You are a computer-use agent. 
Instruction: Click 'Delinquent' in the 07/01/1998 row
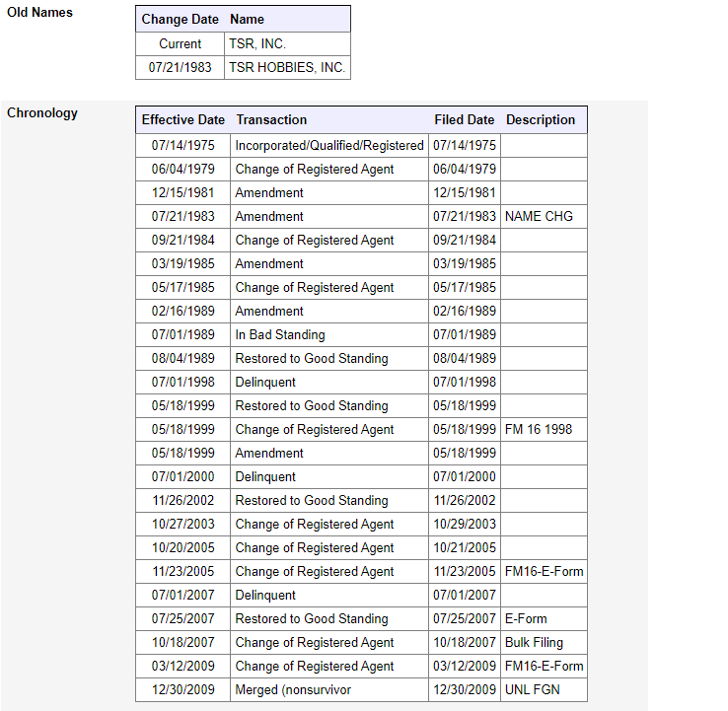329,383
